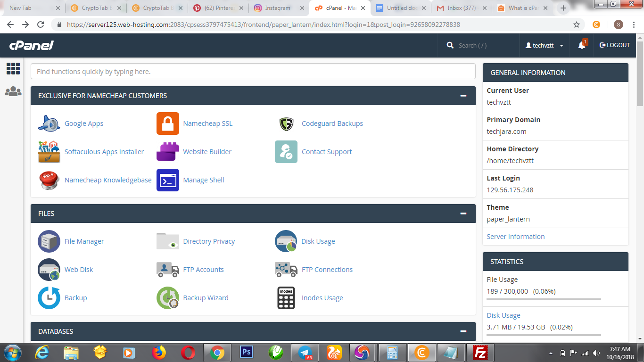Viewport: 644px width, 362px height.
Task: Click the Directory Privacy folder icon
Action: 168,241
